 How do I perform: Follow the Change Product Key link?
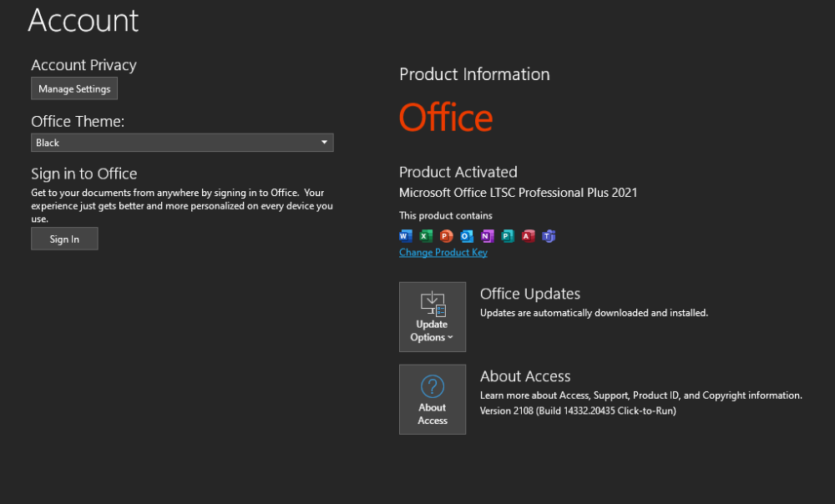point(443,252)
